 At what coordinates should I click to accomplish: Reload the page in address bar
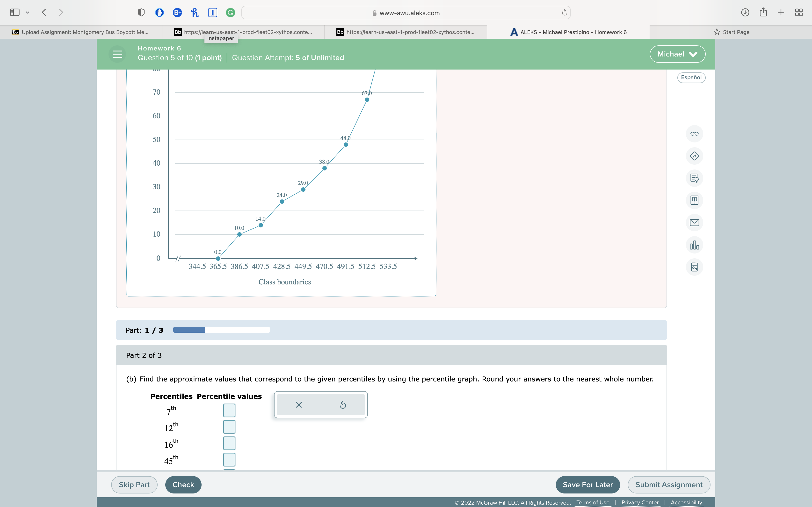point(564,13)
